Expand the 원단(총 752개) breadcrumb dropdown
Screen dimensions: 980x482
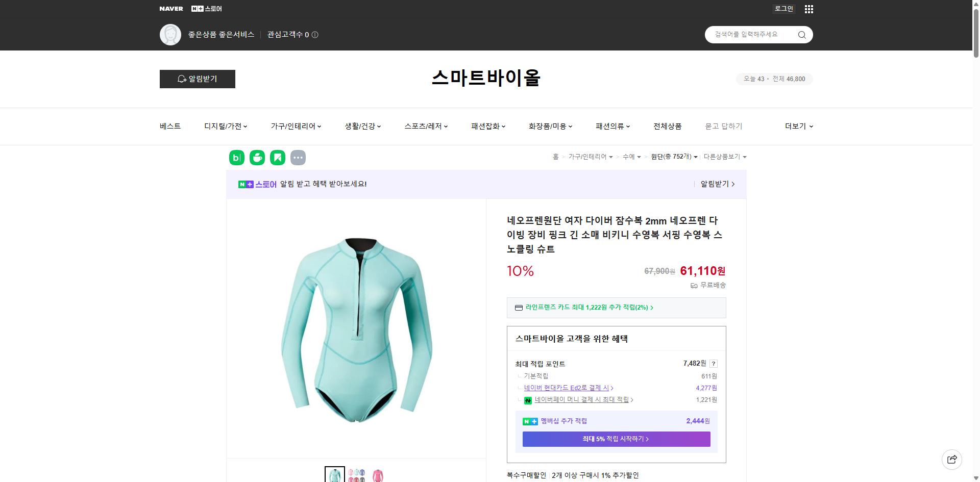click(x=674, y=157)
